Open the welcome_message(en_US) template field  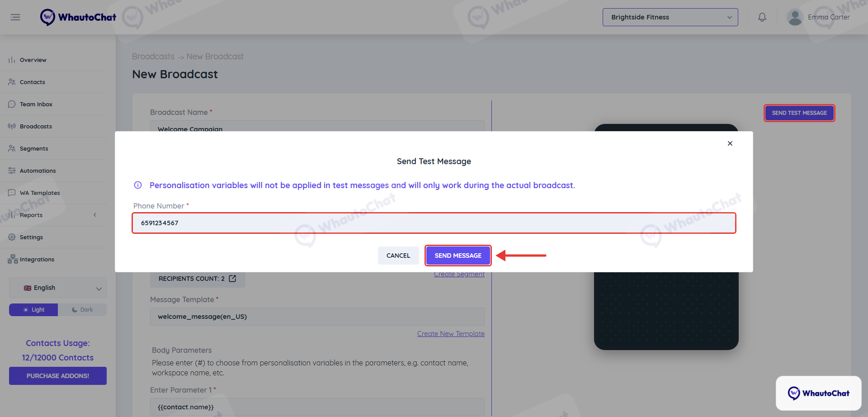(x=317, y=317)
